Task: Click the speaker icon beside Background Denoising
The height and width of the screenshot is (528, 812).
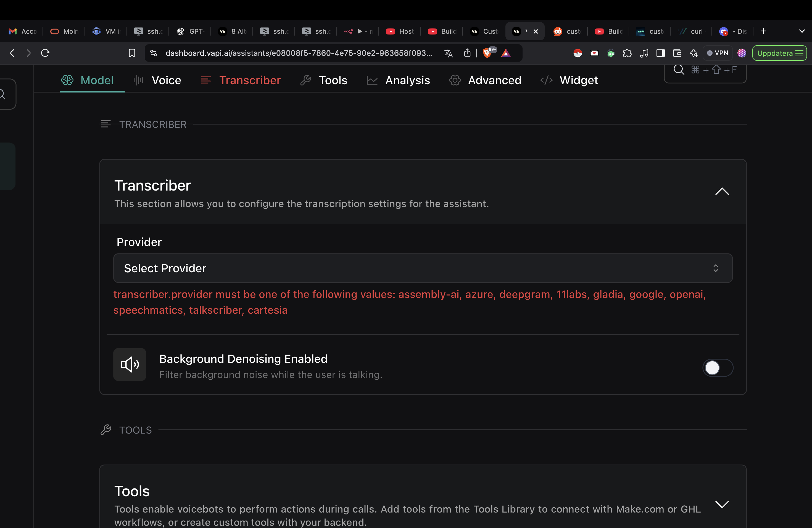Action: [x=130, y=364]
